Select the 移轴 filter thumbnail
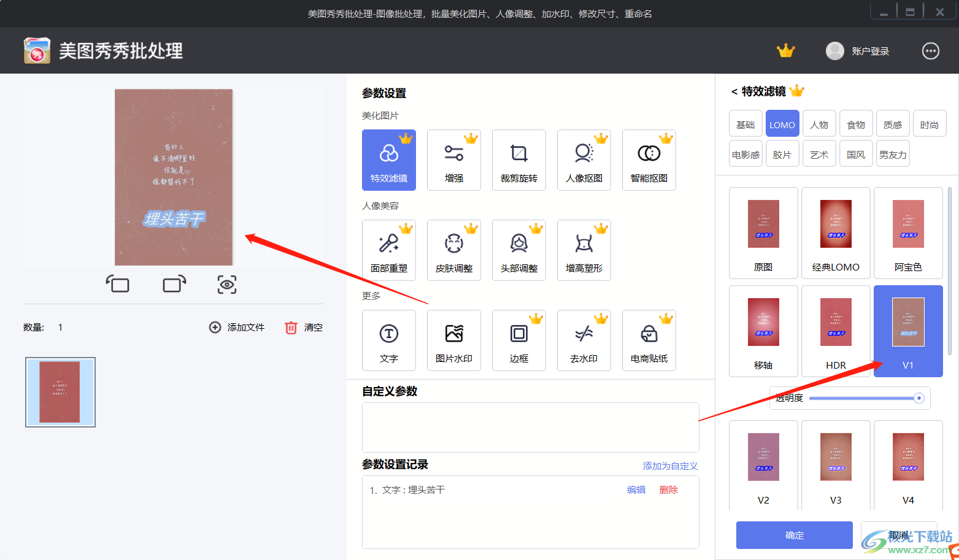Viewport: 959px width, 560px height. pyautogui.click(x=763, y=331)
